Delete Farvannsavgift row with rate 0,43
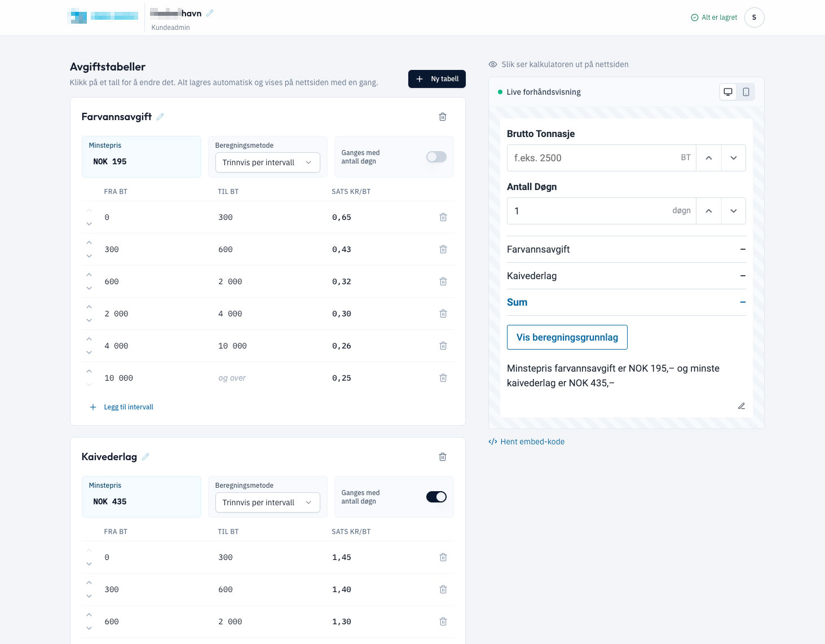This screenshot has height=644, width=825. click(x=443, y=249)
